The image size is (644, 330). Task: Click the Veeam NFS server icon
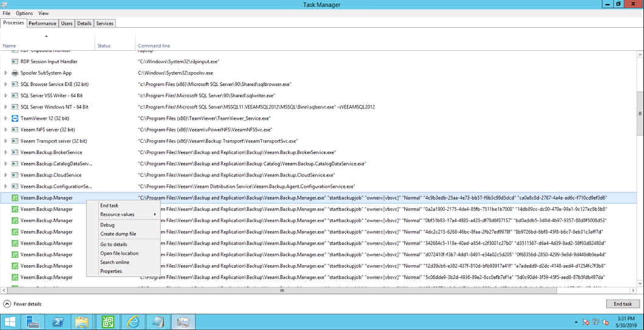[x=15, y=130]
